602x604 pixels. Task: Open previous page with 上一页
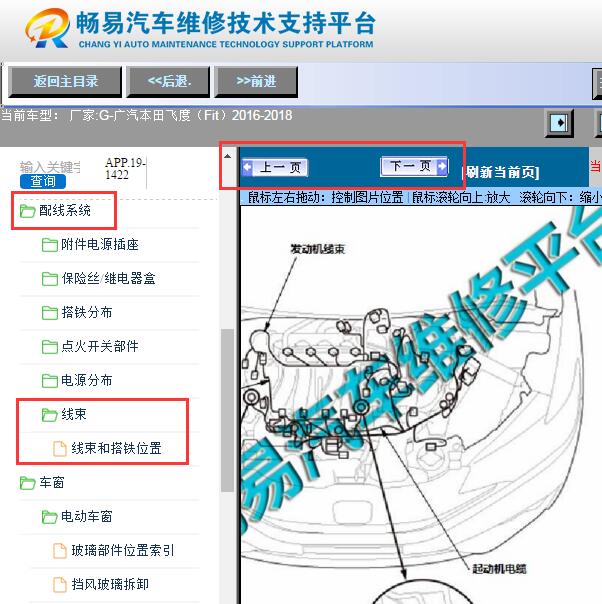pos(275,168)
